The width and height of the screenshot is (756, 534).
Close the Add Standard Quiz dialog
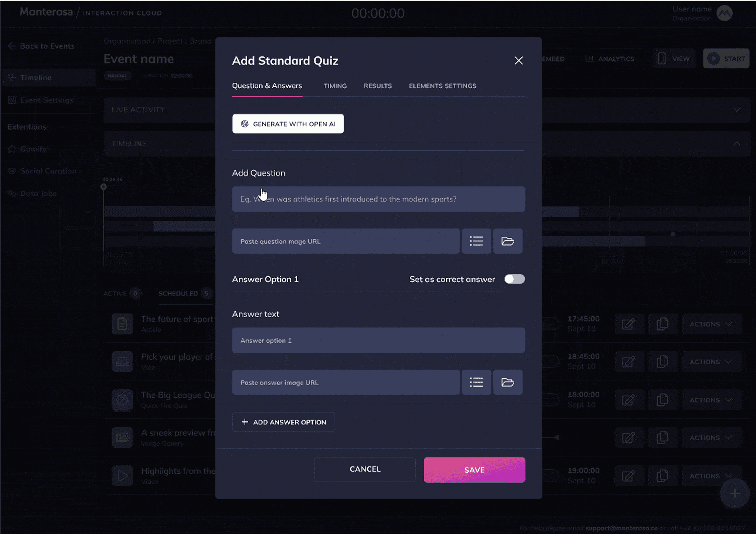(x=518, y=61)
